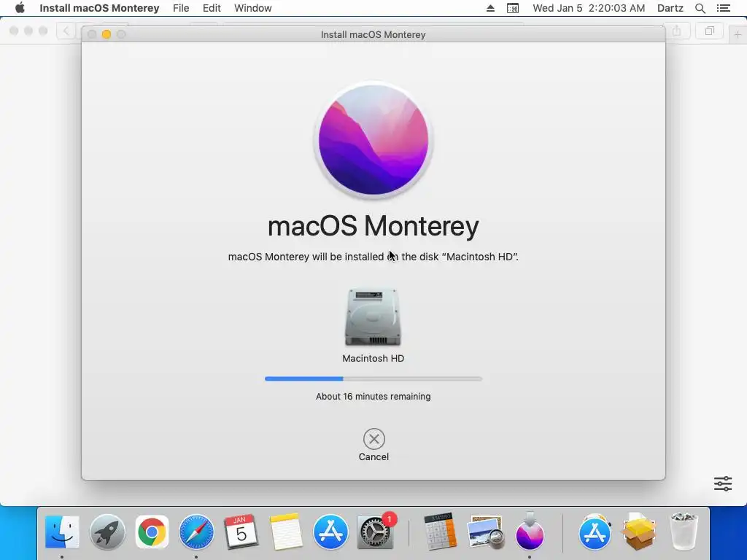
Task: Click the Macintosh HD disk icon
Action: coord(373,316)
